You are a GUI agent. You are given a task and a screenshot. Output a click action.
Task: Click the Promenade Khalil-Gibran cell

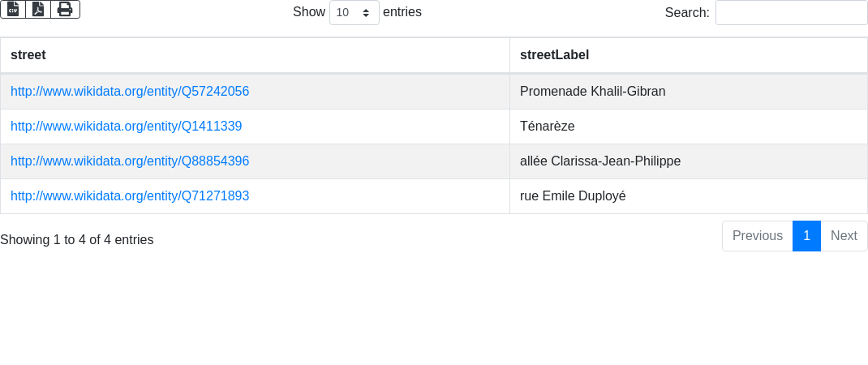(x=592, y=92)
